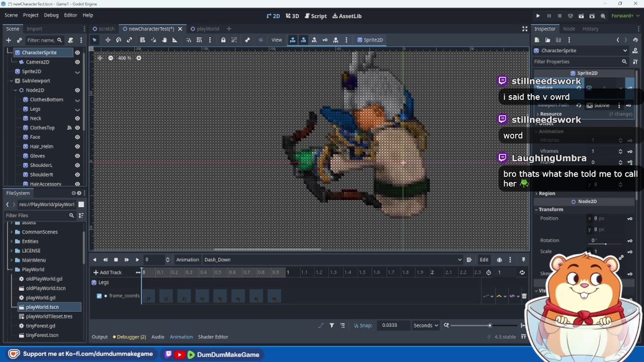Click the Add Track button
The height and width of the screenshot is (362, 644).
point(107,273)
